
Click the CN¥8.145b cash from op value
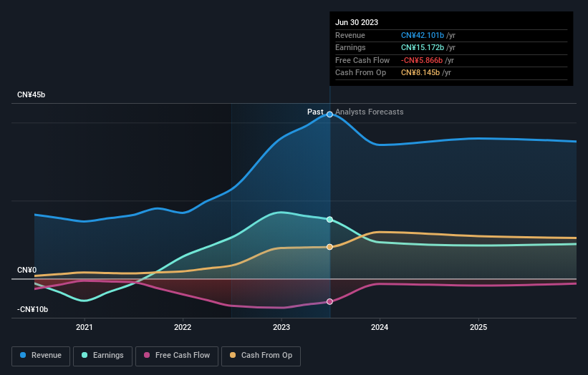(420, 73)
